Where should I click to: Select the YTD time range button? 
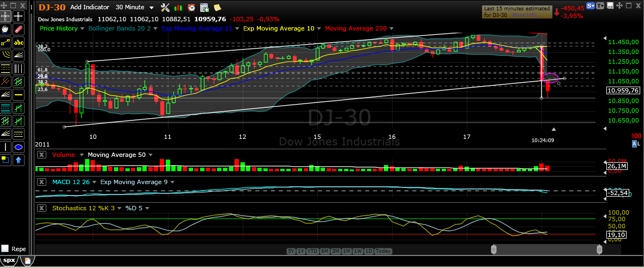tap(312, 251)
